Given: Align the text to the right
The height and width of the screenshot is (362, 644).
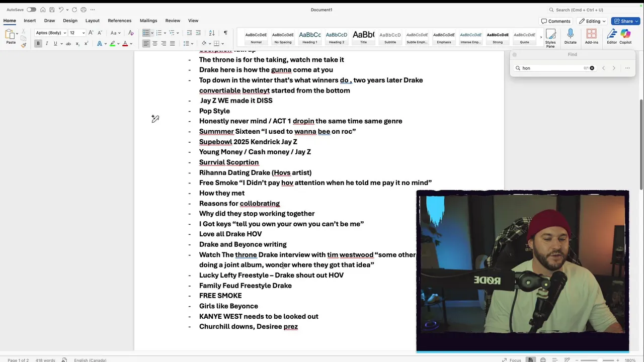Looking at the screenshot, I should (x=164, y=44).
